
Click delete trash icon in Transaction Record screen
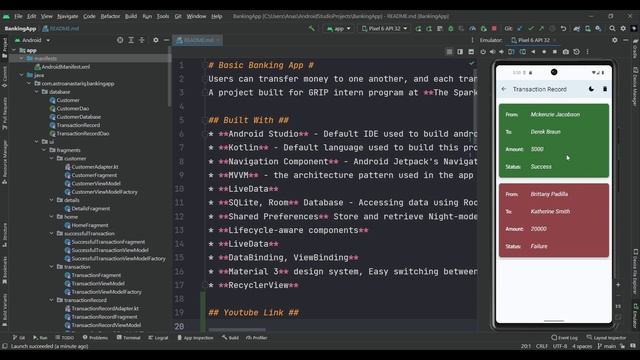click(x=605, y=89)
